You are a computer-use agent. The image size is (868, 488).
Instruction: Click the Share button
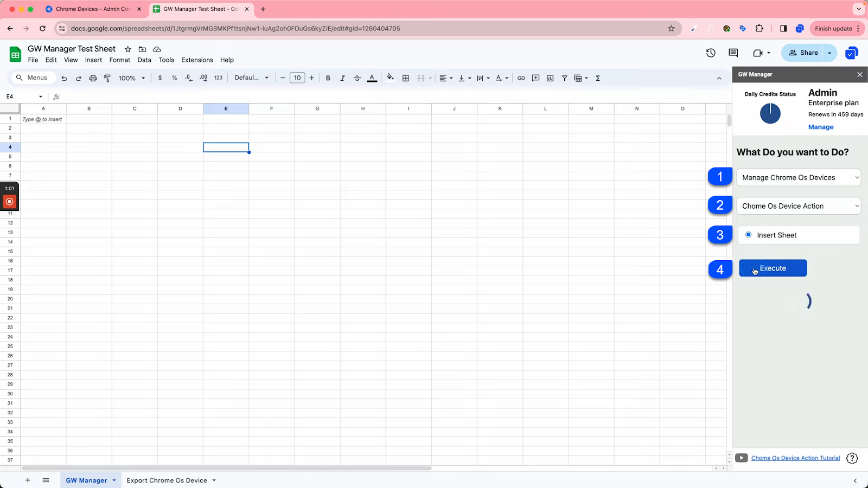pyautogui.click(x=803, y=53)
